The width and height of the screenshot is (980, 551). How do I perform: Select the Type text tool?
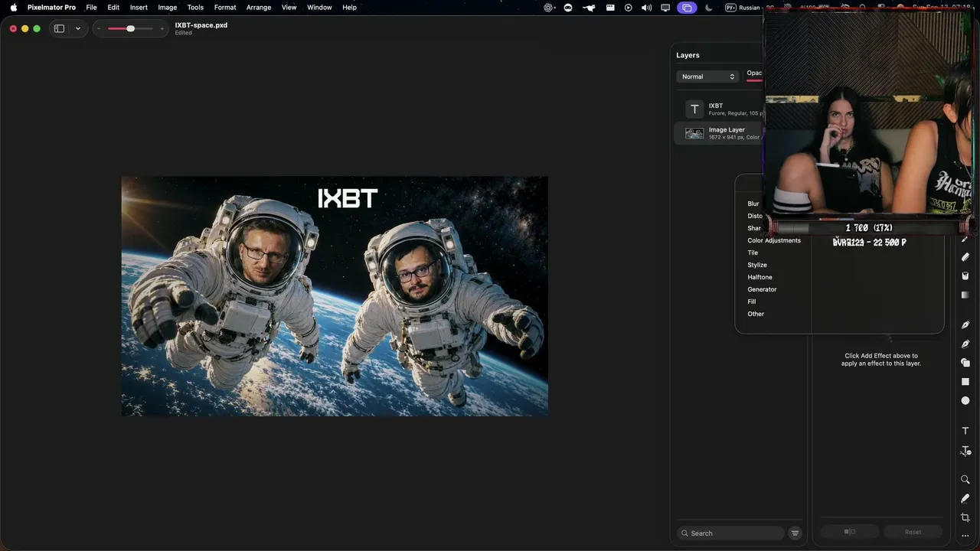click(965, 431)
